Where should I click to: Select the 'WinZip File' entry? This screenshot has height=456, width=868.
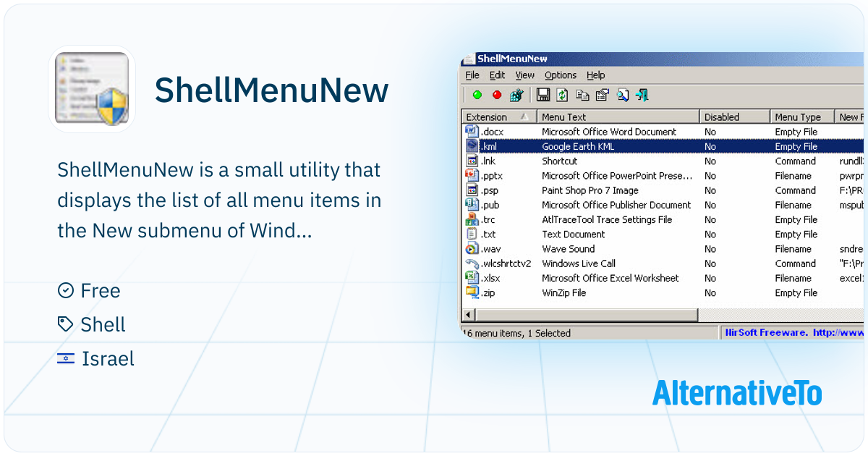click(x=564, y=292)
